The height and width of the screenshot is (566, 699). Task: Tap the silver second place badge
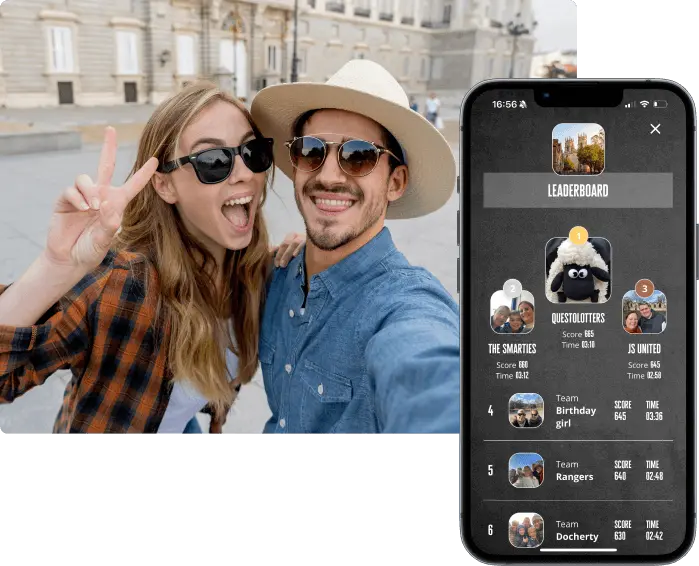(x=512, y=289)
